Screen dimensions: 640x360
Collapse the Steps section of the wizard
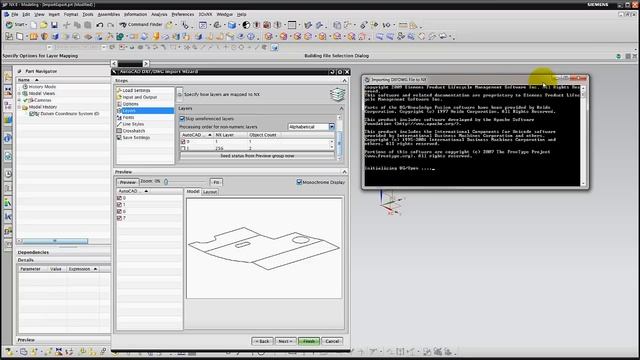tap(344, 81)
